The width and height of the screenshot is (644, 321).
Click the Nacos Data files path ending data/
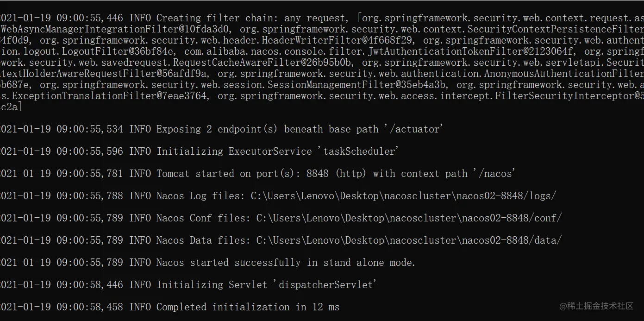click(409, 240)
